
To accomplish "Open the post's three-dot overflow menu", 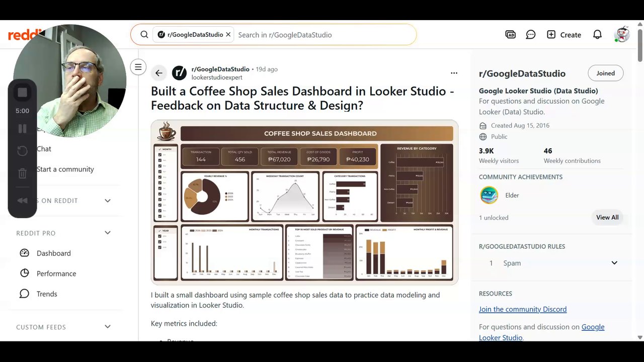I will [454, 73].
